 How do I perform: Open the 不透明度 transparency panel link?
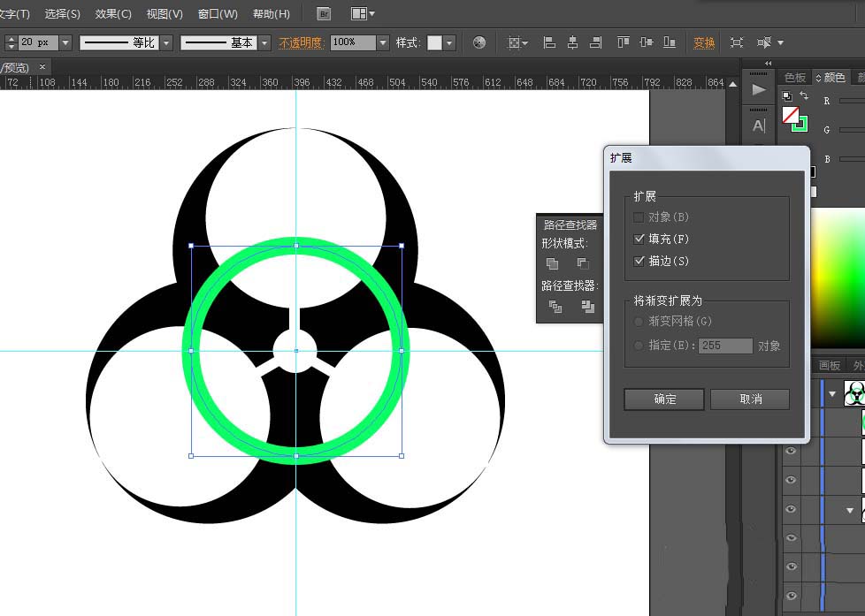pyautogui.click(x=301, y=42)
